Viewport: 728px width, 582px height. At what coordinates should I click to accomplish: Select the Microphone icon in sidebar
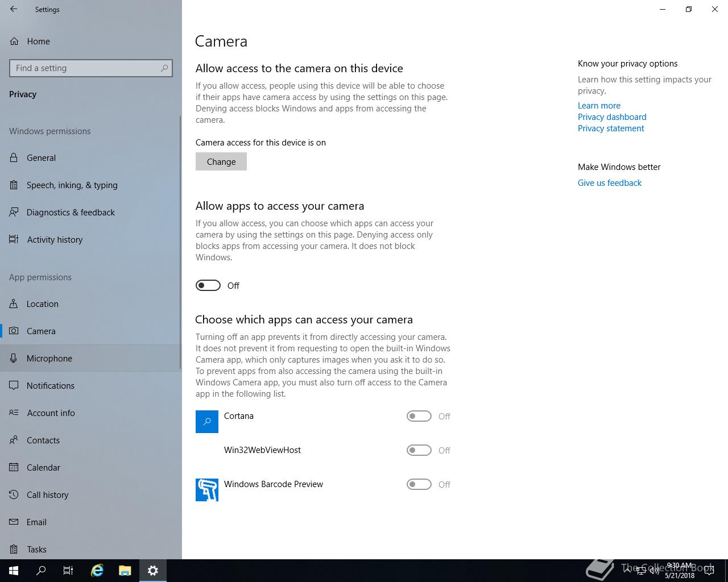click(14, 358)
